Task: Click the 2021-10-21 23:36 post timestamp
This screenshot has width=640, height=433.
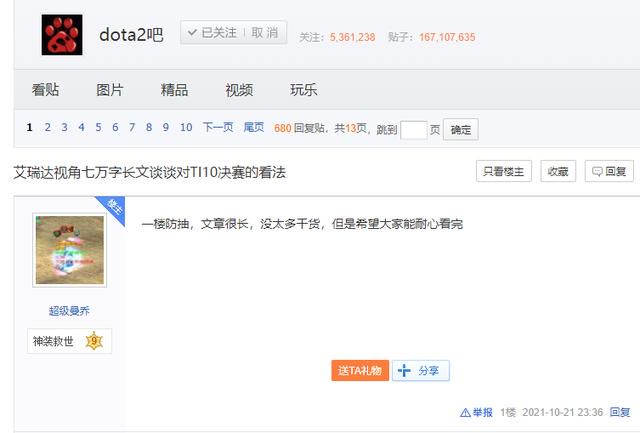Action: [x=562, y=413]
